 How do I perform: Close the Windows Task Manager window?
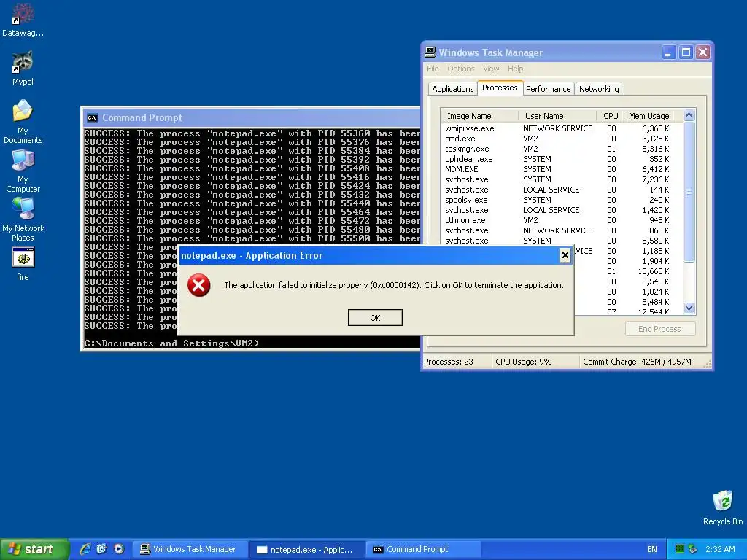tap(703, 52)
